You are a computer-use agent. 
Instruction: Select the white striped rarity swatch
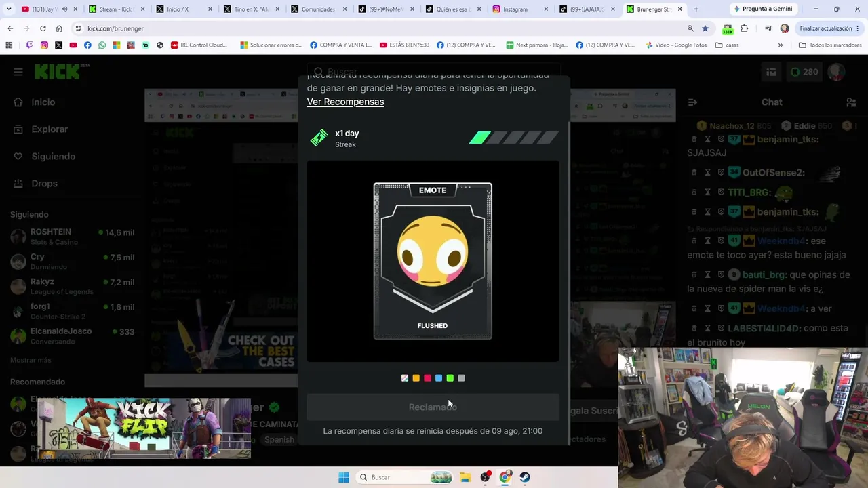pos(405,378)
